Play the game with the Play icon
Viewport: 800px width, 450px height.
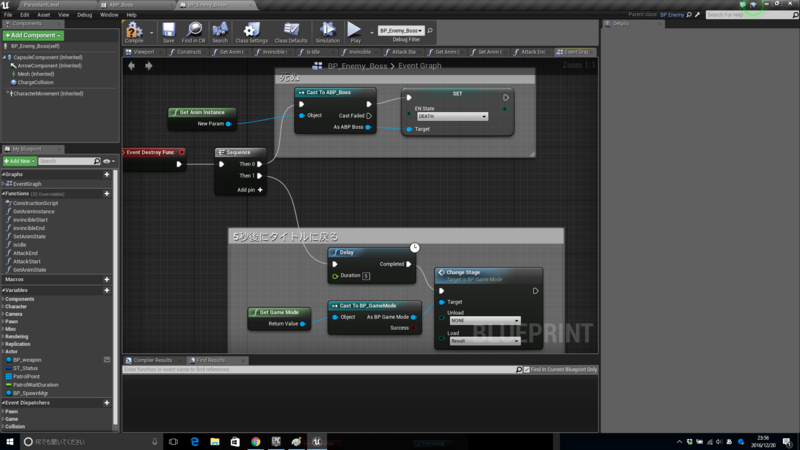pos(355,31)
